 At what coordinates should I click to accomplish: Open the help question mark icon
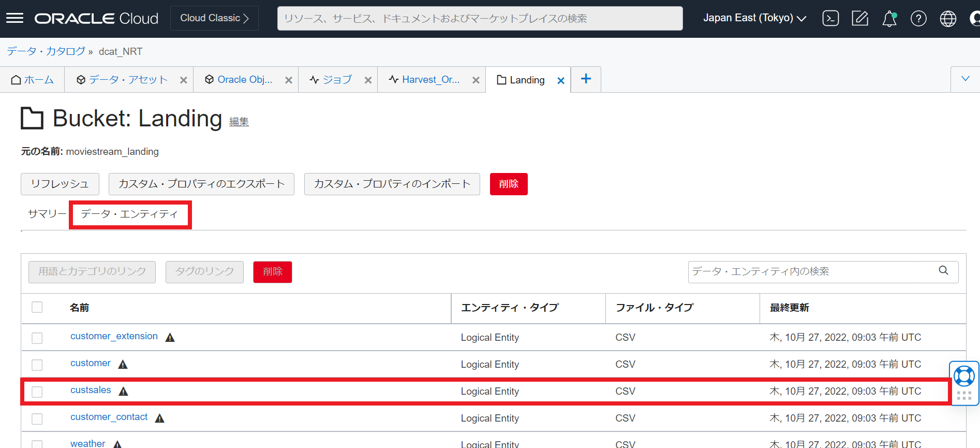pyautogui.click(x=918, y=19)
